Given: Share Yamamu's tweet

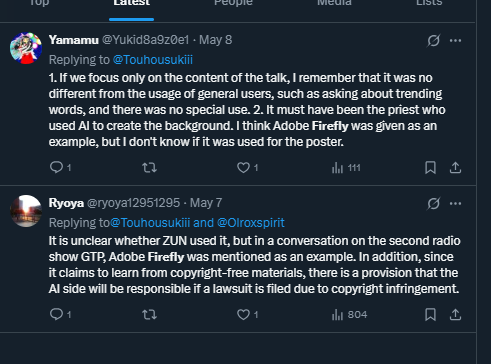Looking at the screenshot, I should pyautogui.click(x=455, y=167).
